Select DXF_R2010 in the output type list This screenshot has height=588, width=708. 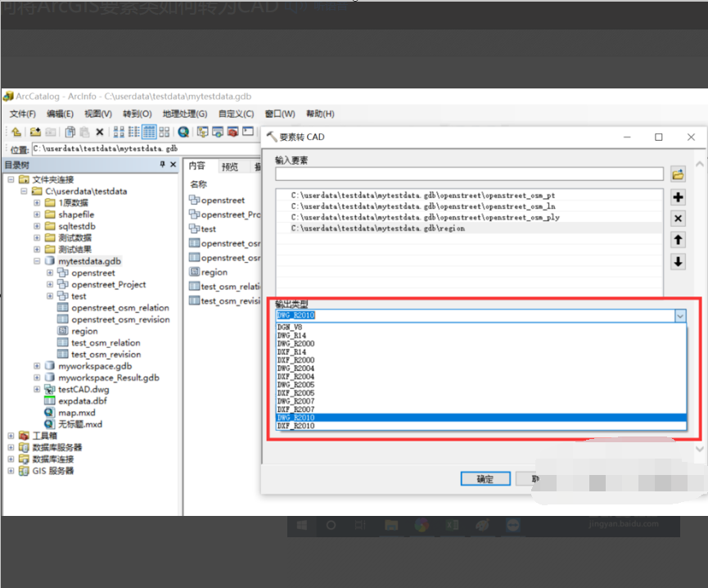[x=481, y=426]
